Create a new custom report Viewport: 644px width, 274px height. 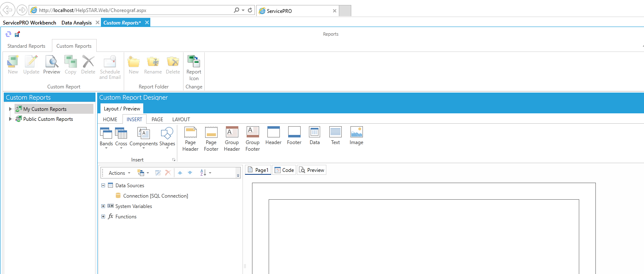click(x=13, y=65)
